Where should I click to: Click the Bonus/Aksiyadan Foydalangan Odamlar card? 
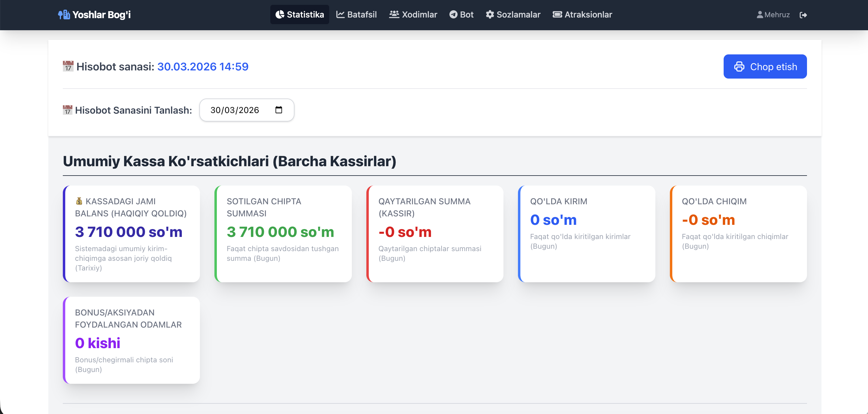point(131,340)
